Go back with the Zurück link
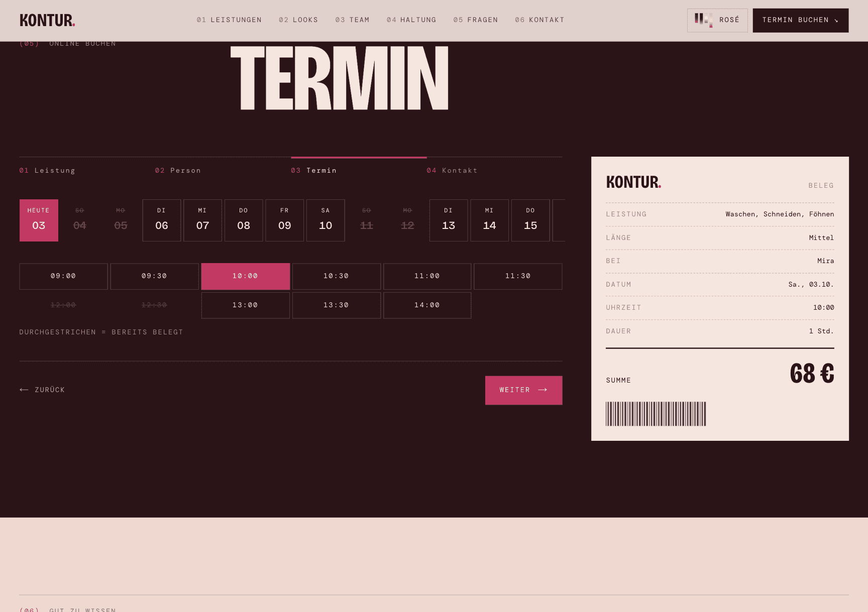 click(42, 390)
